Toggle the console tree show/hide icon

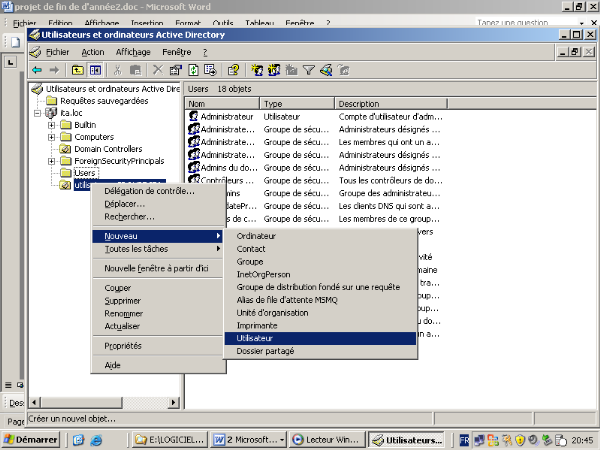pos(95,70)
